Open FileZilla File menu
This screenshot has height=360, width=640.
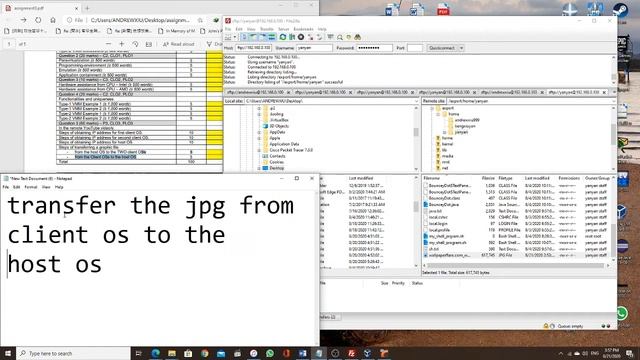[x=228, y=29]
